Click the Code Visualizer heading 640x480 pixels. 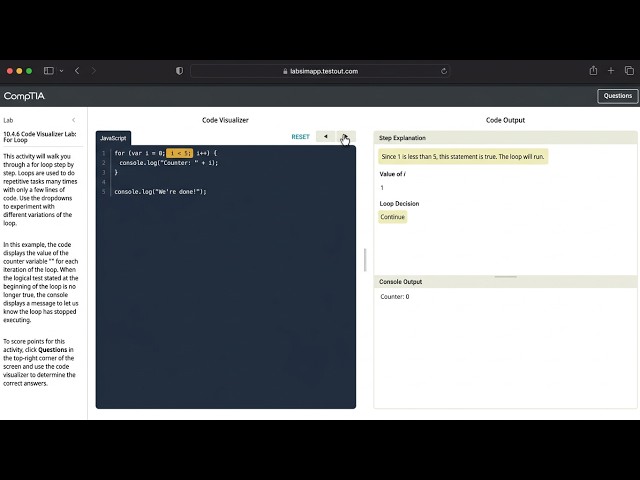coord(225,120)
